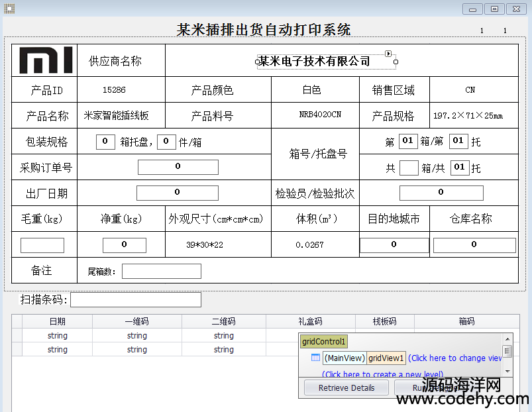This screenshot has height=412, width=532.
Task: Select the 备注 label cell
Action: 41,271
